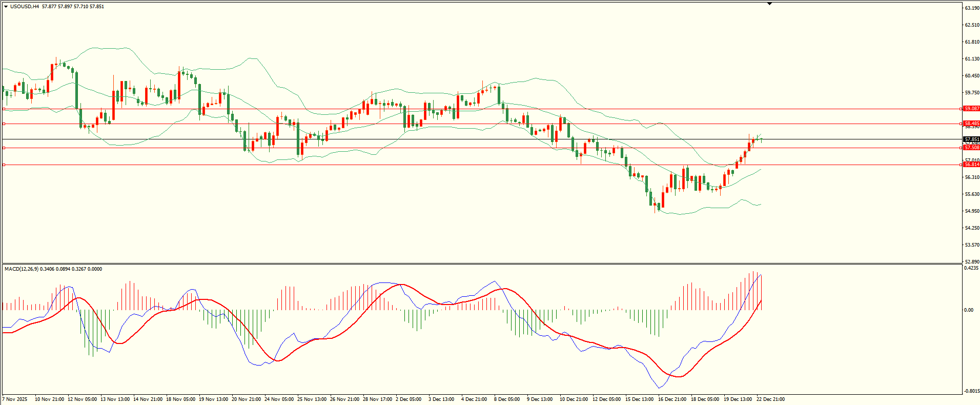Image resolution: width=980 pixels, height=405 pixels.
Task: Open the dropdown arrow beside USOUSD,H4
Action: point(6,7)
